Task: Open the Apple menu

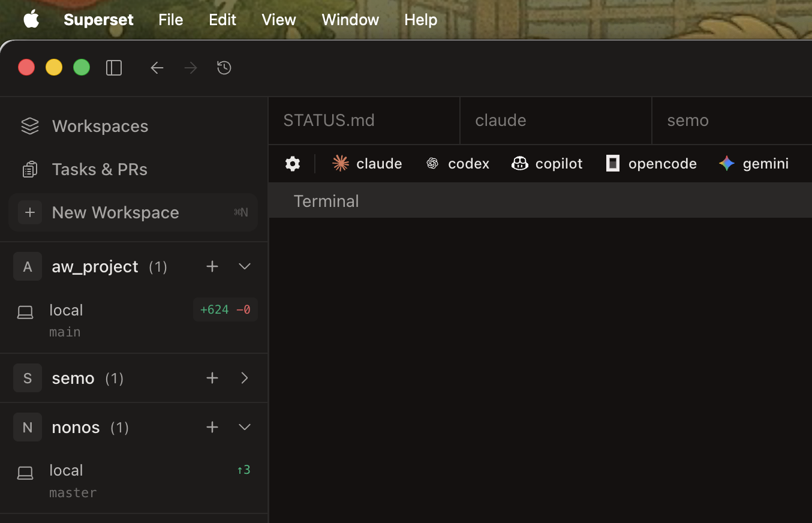Action: [31, 19]
